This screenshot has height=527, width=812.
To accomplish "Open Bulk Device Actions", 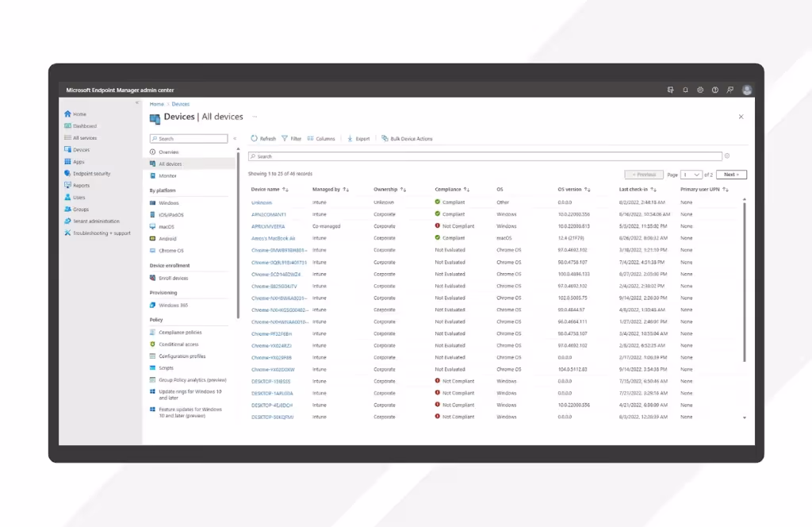I will pos(407,138).
